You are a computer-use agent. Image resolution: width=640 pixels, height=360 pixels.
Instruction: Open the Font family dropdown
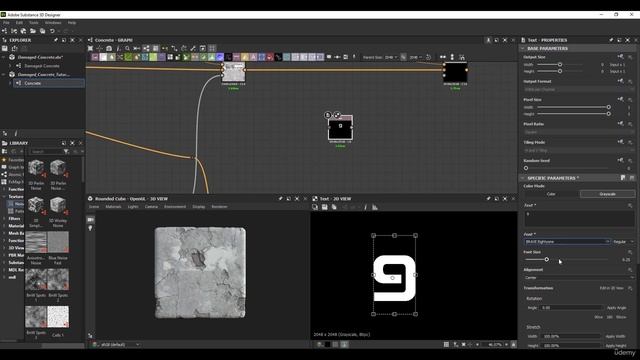tap(567, 242)
